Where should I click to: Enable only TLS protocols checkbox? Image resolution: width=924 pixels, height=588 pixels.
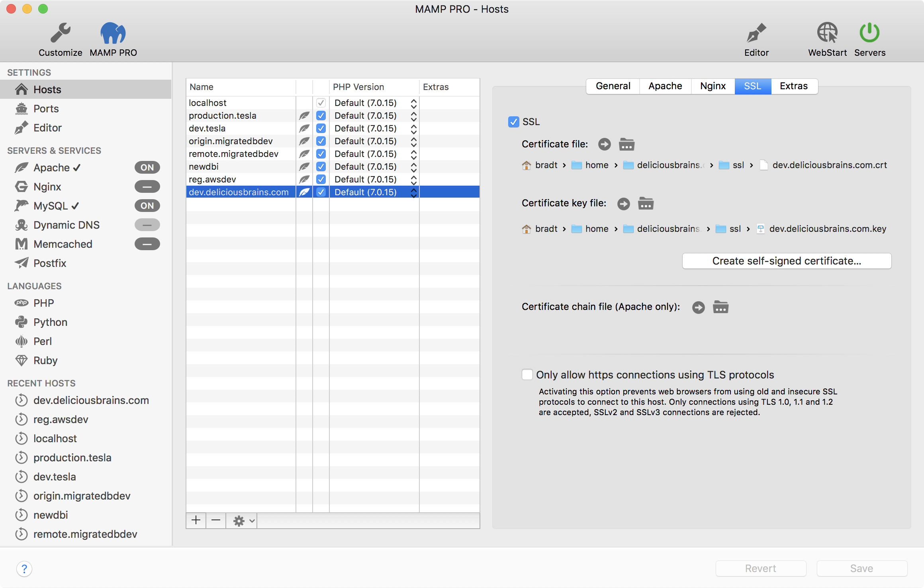pos(527,374)
